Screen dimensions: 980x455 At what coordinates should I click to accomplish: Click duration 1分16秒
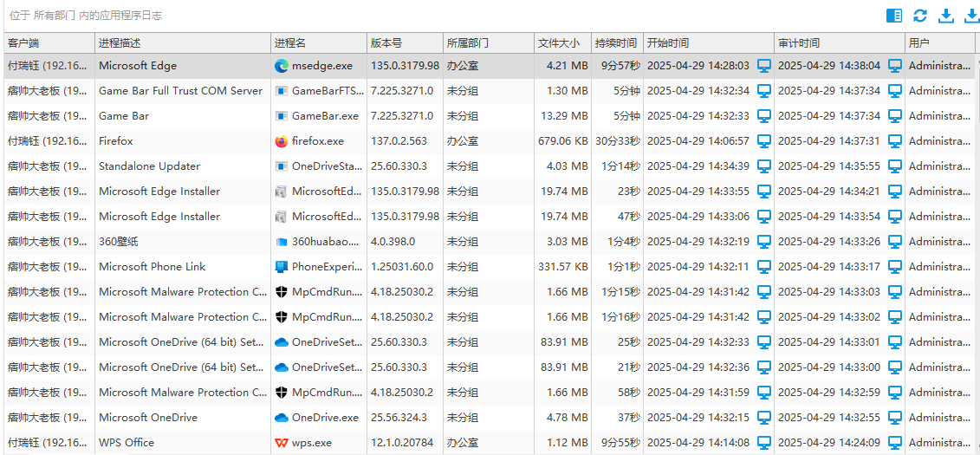point(620,317)
